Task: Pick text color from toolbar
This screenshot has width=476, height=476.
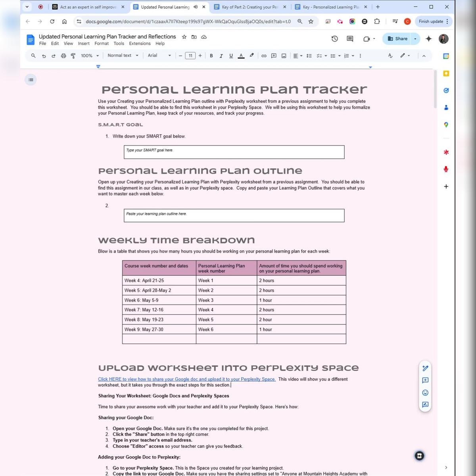Action: pos(241,56)
